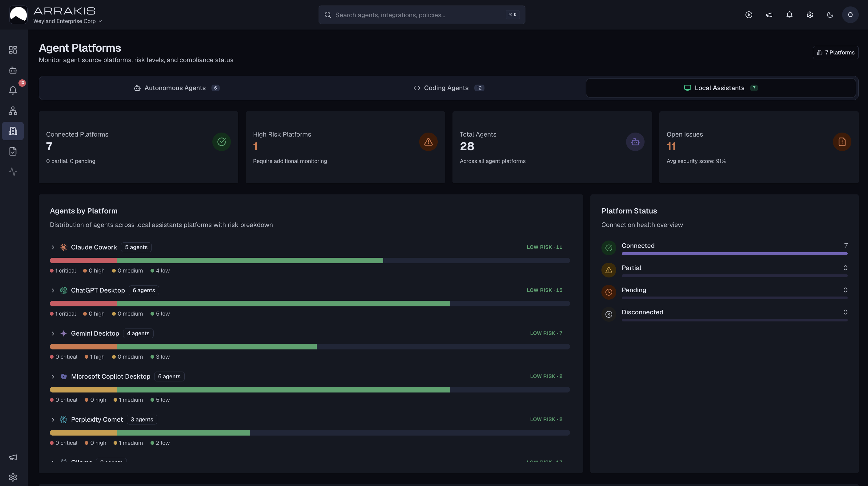Click the Partial status warning icon

pos(609,270)
